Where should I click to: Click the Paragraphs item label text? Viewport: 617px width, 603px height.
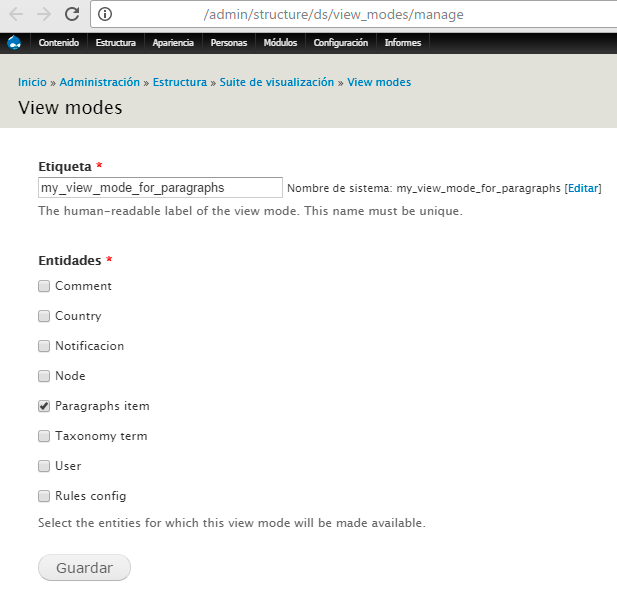[x=102, y=406]
